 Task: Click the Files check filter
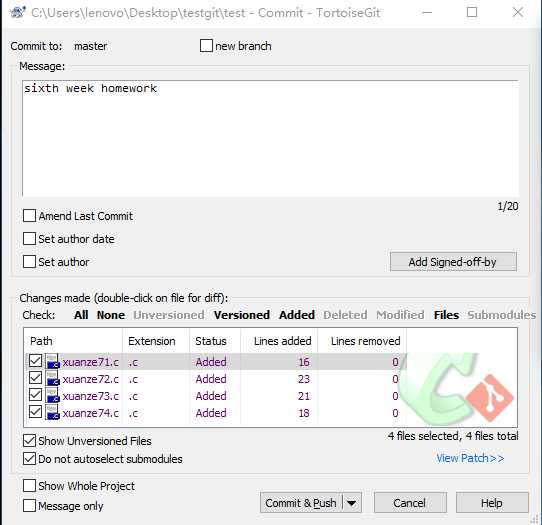pyautogui.click(x=446, y=315)
